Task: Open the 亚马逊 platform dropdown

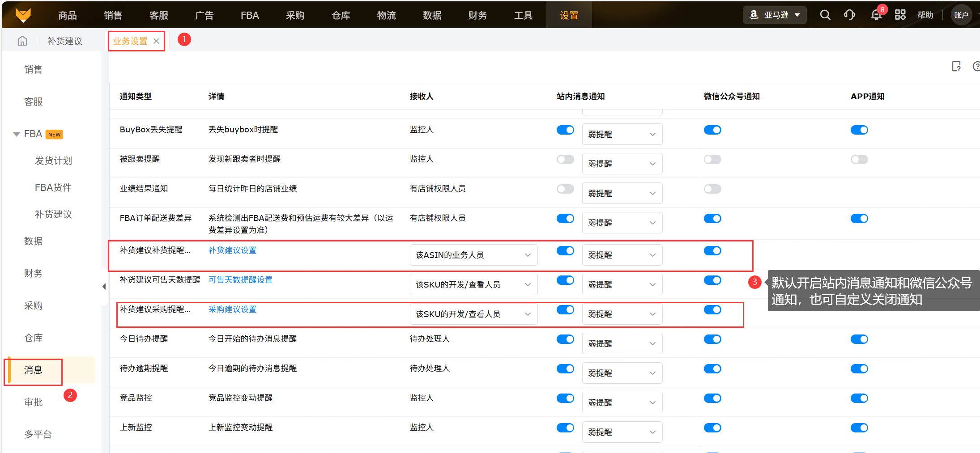Action: [x=775, y=15]
